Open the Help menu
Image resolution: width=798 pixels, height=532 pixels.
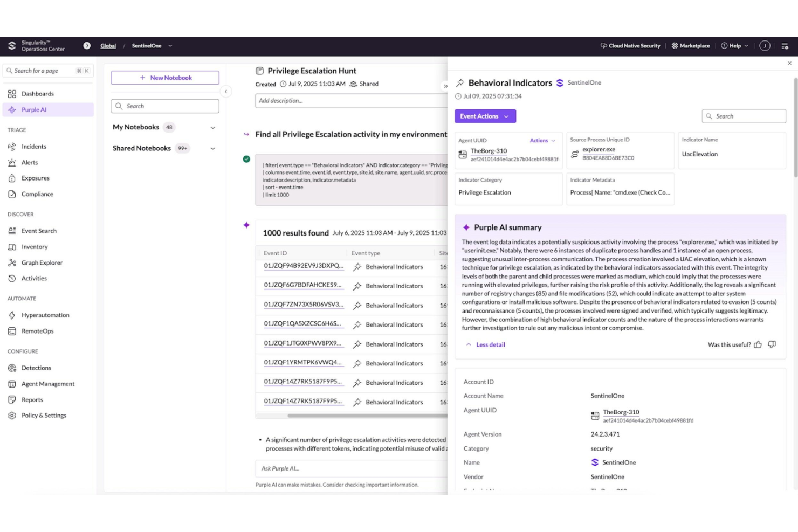click(734, 46)
